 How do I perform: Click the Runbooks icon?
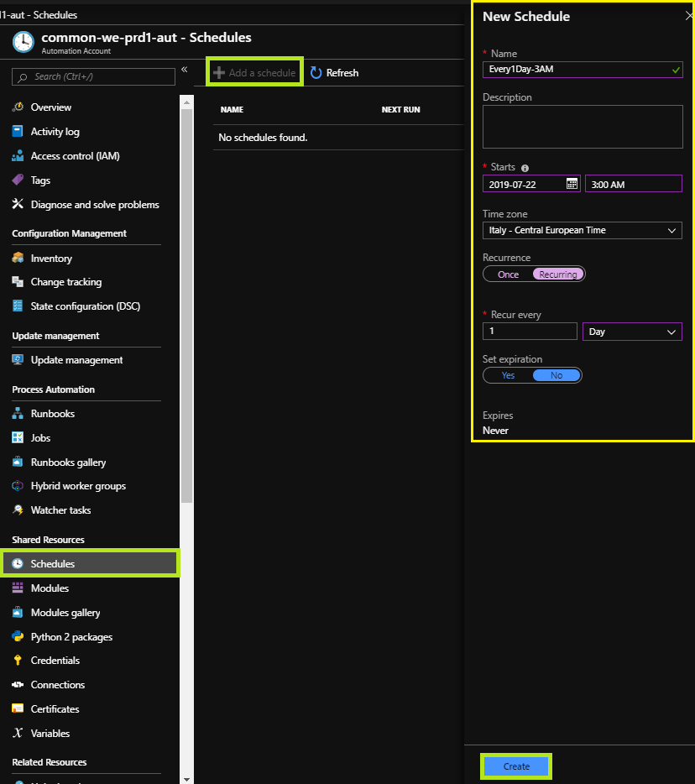point(18,414)
